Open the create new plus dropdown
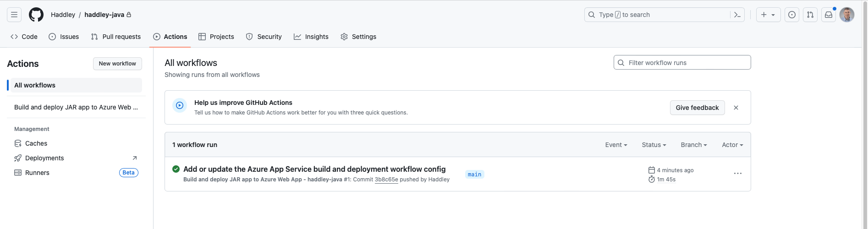 click(768, 15)
